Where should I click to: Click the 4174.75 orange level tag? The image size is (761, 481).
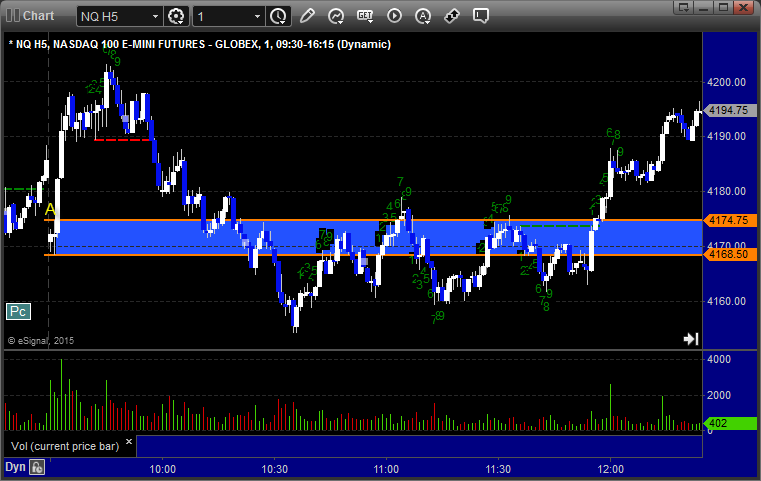click(729, 220)
